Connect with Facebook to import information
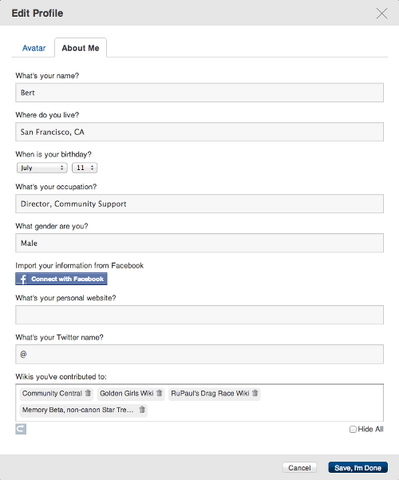 (61, 279)
